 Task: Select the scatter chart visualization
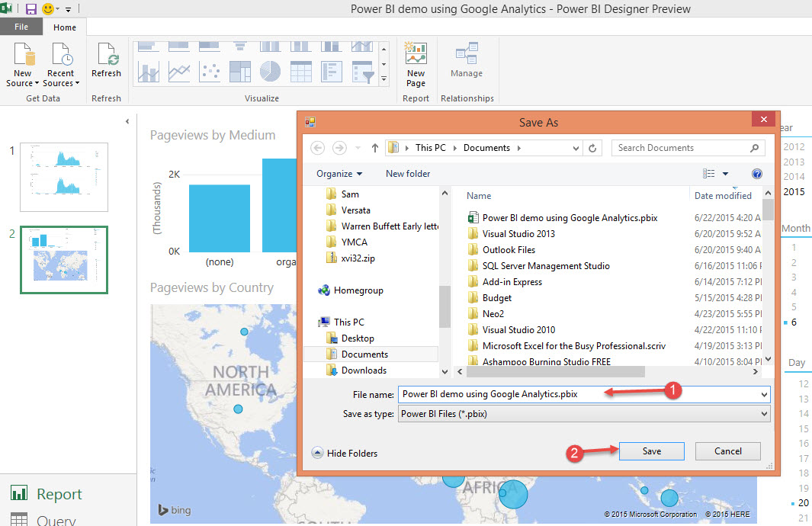210,71
